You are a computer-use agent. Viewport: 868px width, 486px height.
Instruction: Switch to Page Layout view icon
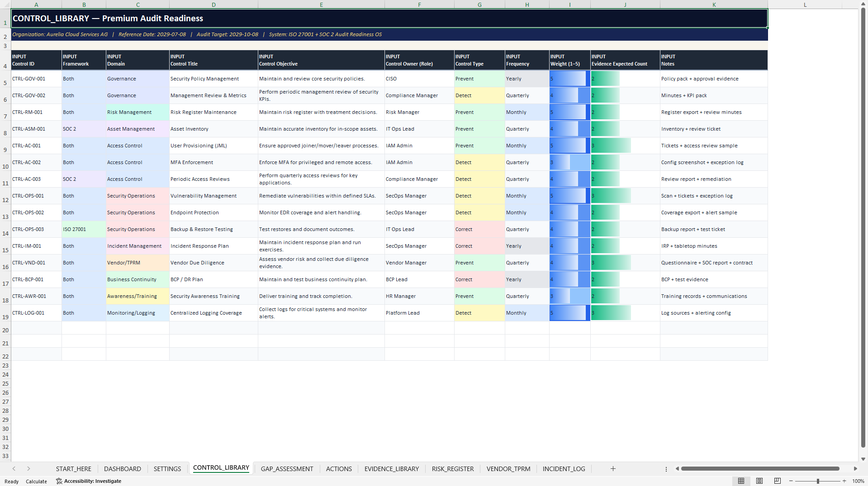(x=759, y=481)
